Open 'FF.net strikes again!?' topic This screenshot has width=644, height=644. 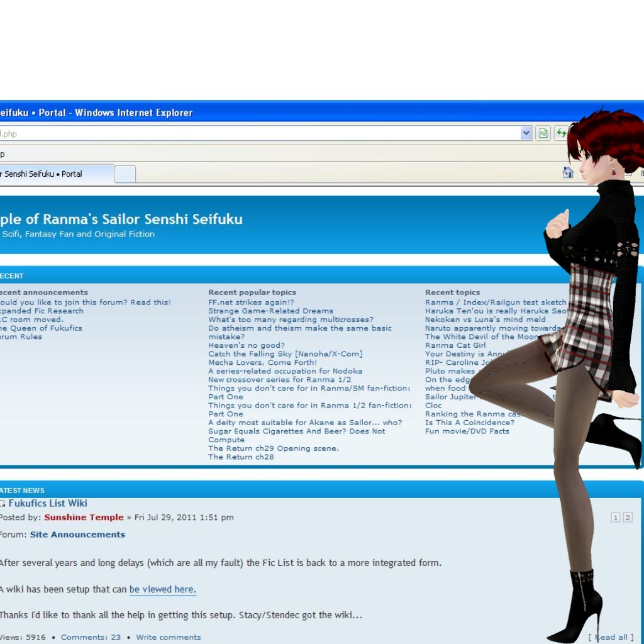tap(251, 303)
